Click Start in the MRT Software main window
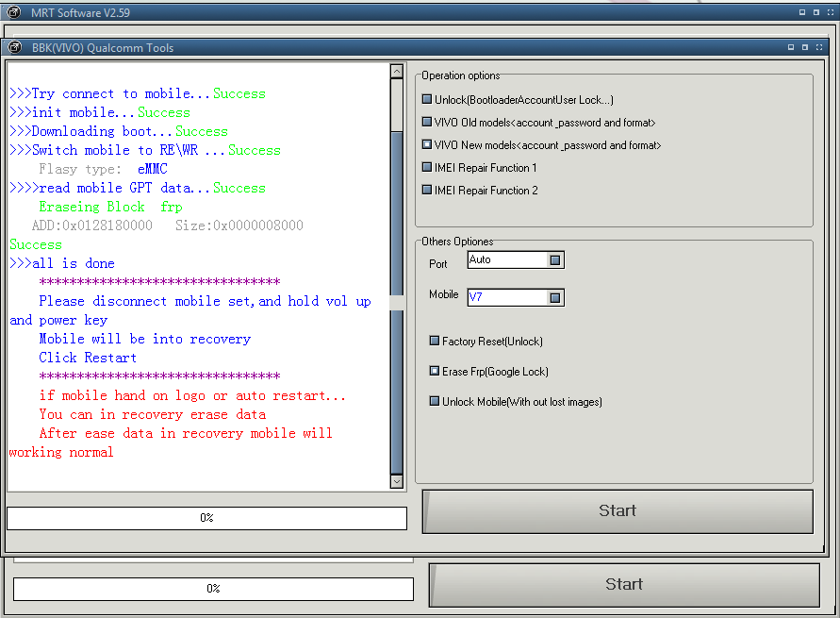Image resolution: width=840 pixels, height=618 pixels. [624, 585]
